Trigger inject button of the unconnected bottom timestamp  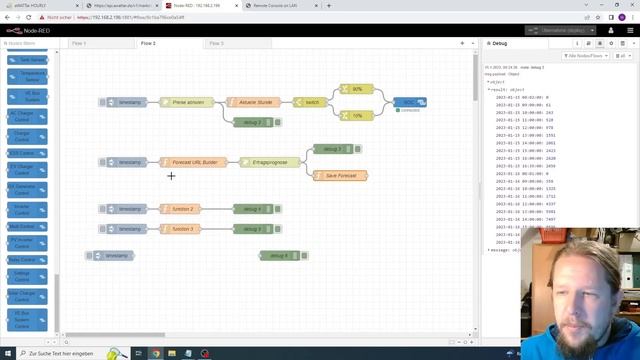(x=89, y=256)
